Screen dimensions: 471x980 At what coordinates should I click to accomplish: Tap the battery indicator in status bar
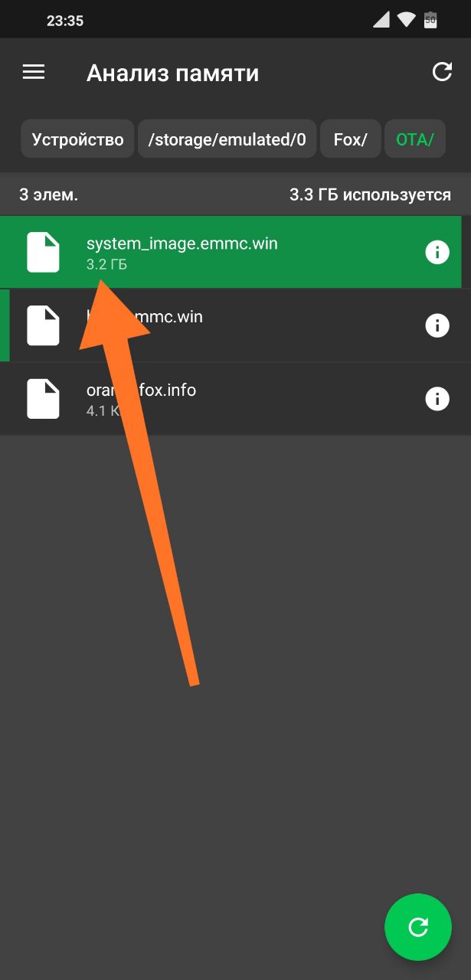[x=430, y=21]
